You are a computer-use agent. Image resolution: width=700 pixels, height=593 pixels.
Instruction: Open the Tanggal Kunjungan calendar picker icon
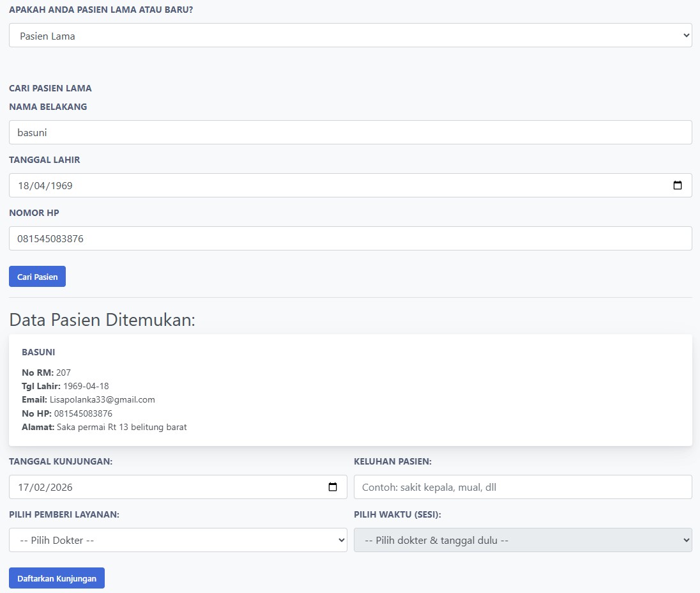(333, 487)
